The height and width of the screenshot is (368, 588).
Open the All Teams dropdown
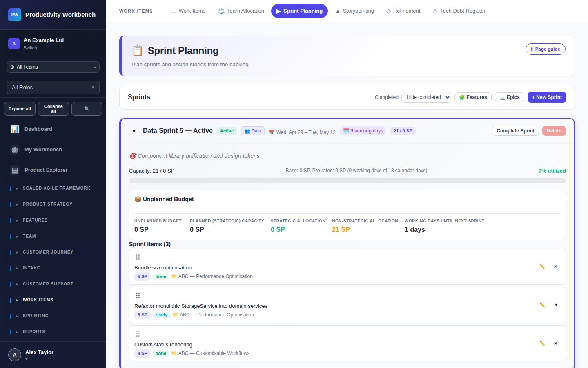[53, 67]
